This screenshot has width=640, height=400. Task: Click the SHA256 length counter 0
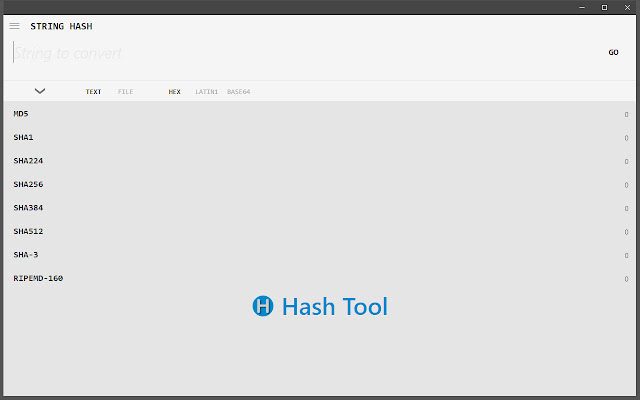coord(626,185)
